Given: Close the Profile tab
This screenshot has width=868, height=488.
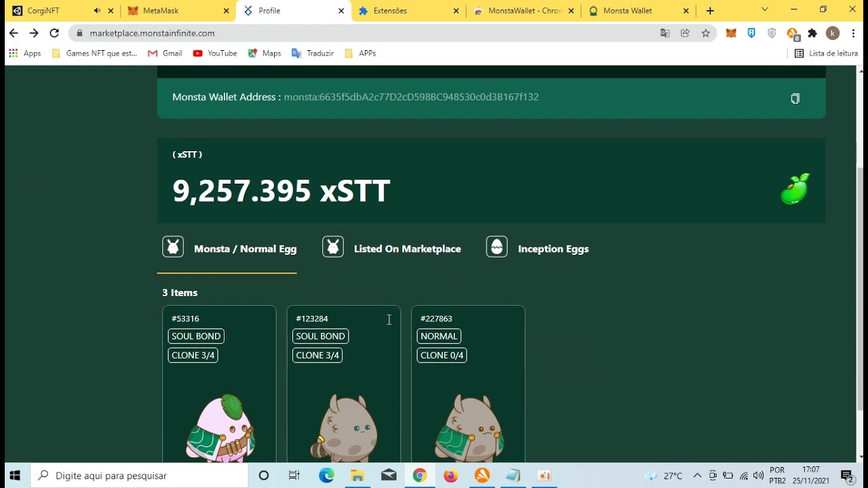Looking at the screenshot, I should click(341, 11).
